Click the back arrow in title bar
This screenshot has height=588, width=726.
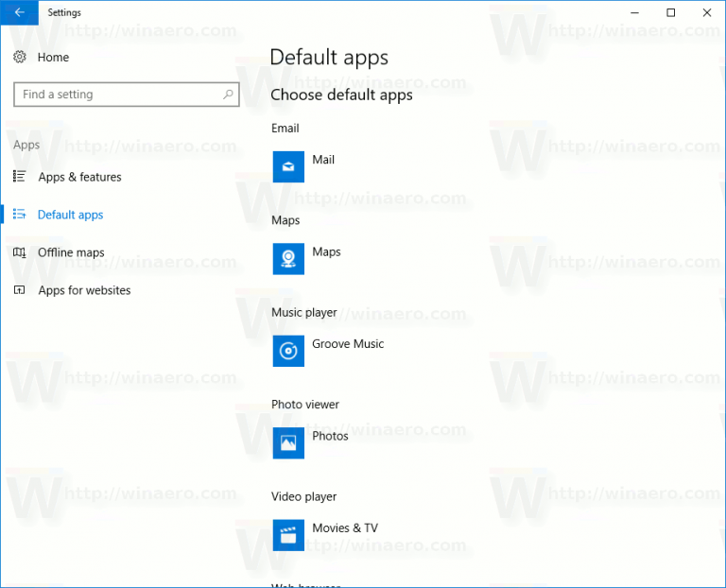[x=20, y=12]
